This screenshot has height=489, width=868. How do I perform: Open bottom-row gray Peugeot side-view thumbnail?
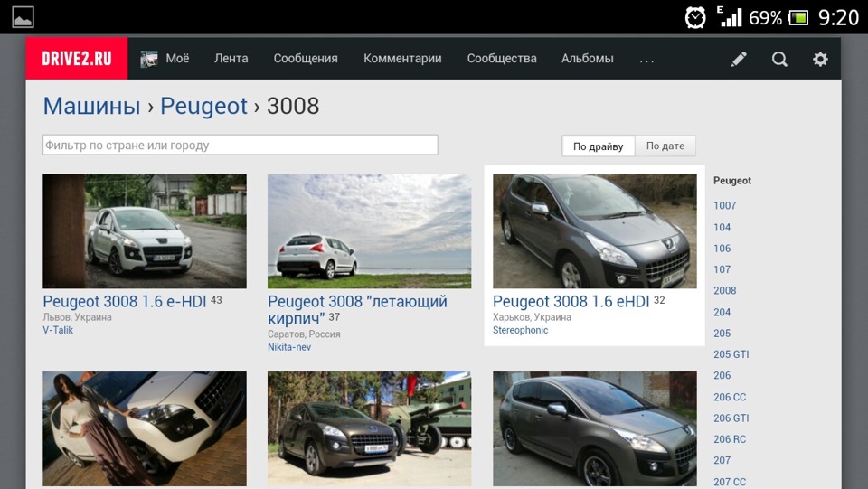595,428
